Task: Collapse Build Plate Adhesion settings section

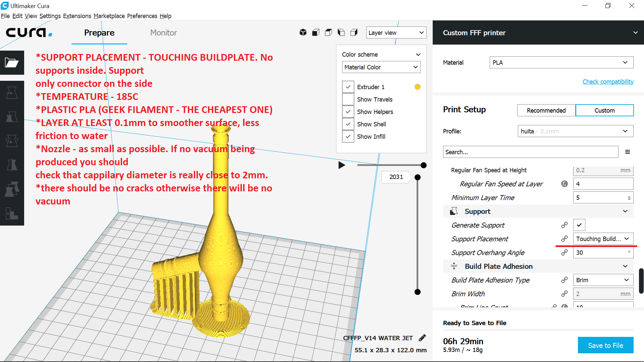Action: pyautogui.click(x=625, y=266)
